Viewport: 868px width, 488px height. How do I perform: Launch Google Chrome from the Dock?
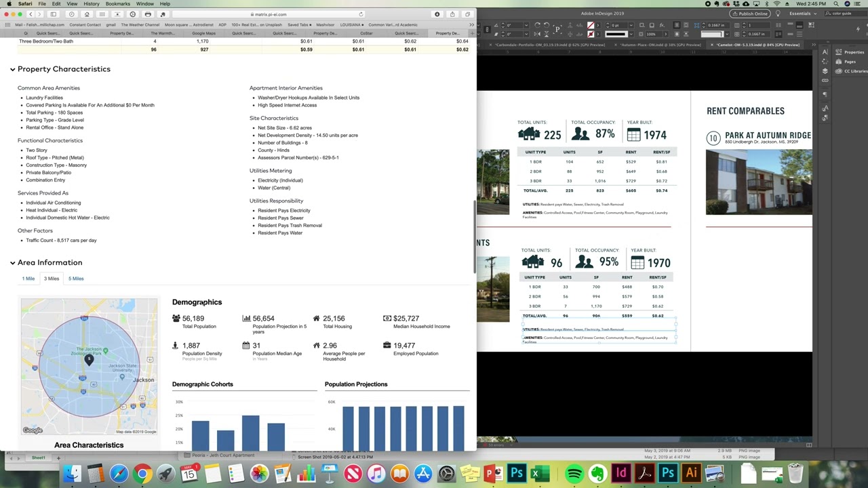142,473
